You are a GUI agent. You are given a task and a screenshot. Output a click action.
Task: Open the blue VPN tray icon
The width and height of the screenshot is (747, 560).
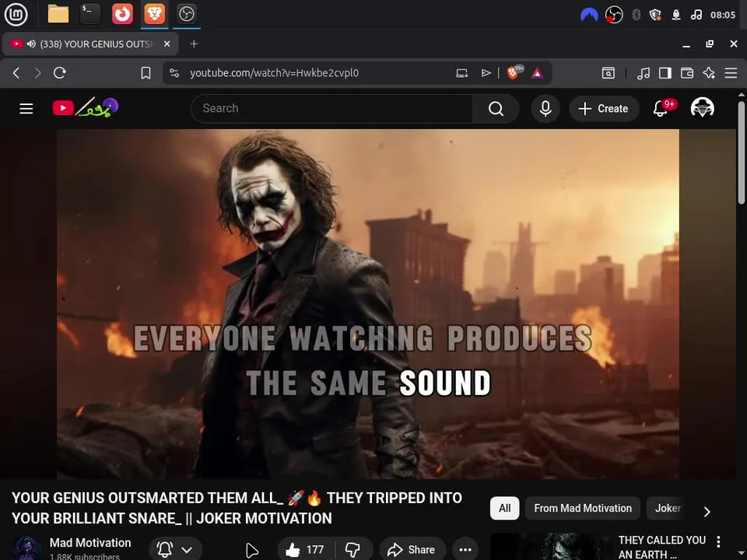589,16
